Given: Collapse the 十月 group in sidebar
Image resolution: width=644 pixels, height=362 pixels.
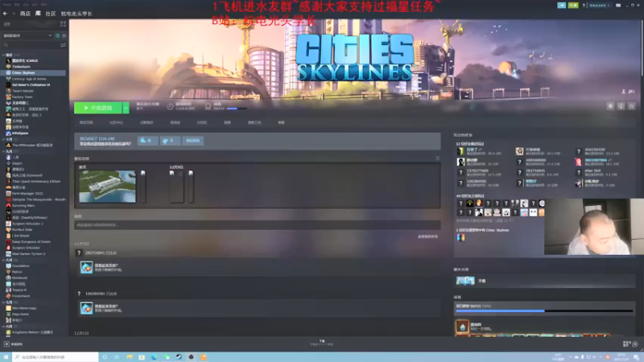Looking at the screenshot, I should coord(4,139).
